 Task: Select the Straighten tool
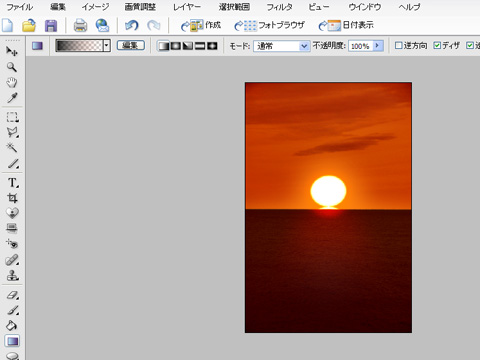(x=12, y=228)
